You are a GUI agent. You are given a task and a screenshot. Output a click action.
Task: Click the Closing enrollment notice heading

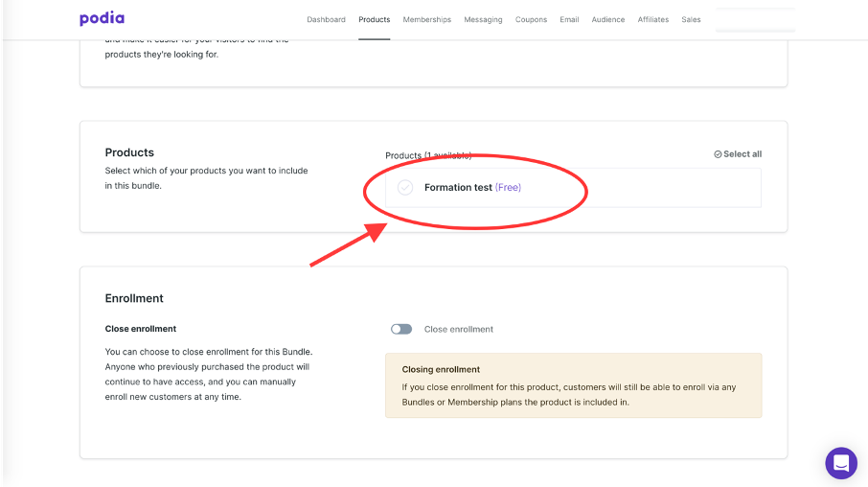[x=441, y=369]
